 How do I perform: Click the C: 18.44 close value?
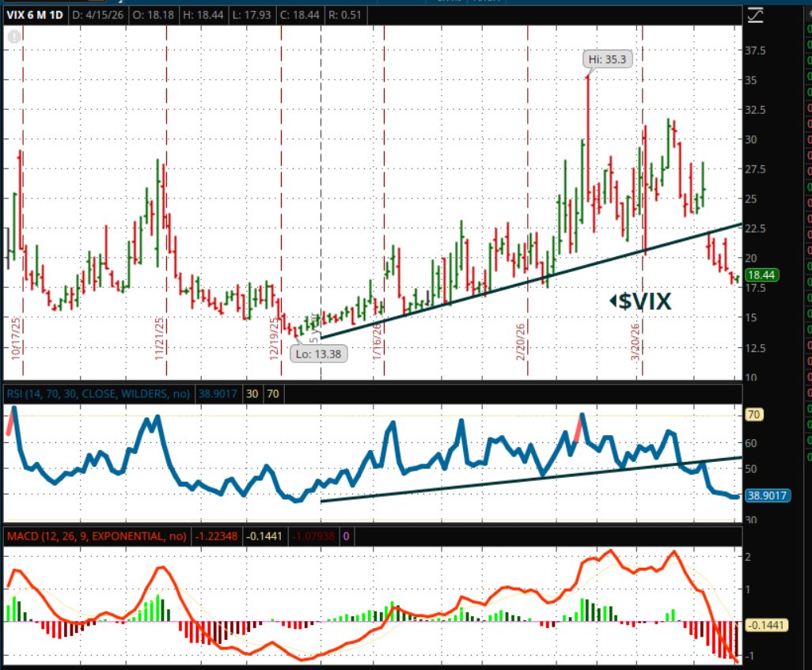coord(300,14)
